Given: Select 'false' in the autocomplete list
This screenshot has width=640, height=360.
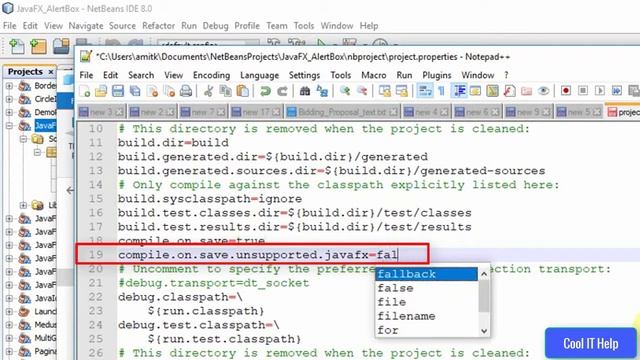Looking at the screenshot, I should [x=427, y=288].
